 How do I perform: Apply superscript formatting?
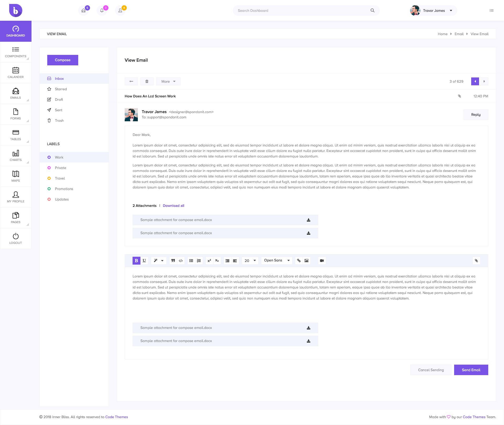click(x=209, y=260)
